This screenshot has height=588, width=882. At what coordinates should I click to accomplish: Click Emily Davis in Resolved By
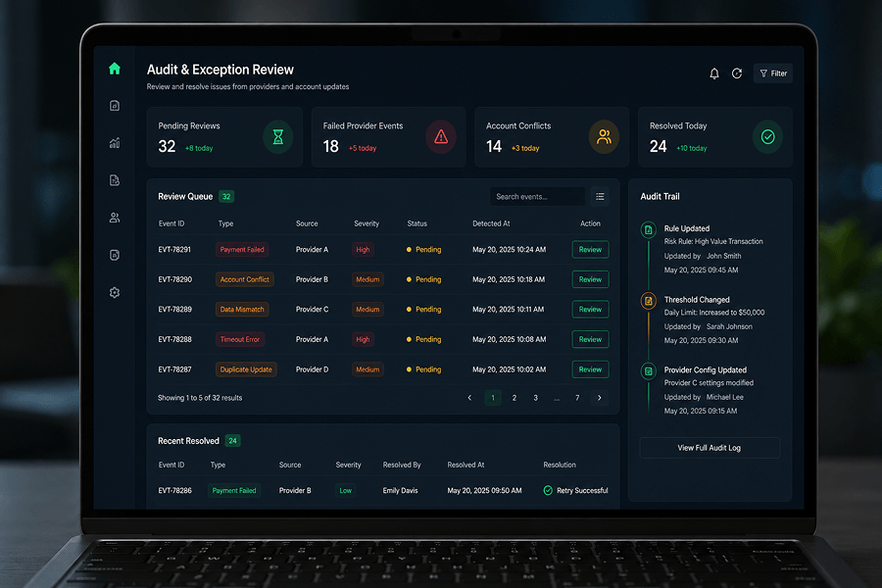(x=401, y=491)
